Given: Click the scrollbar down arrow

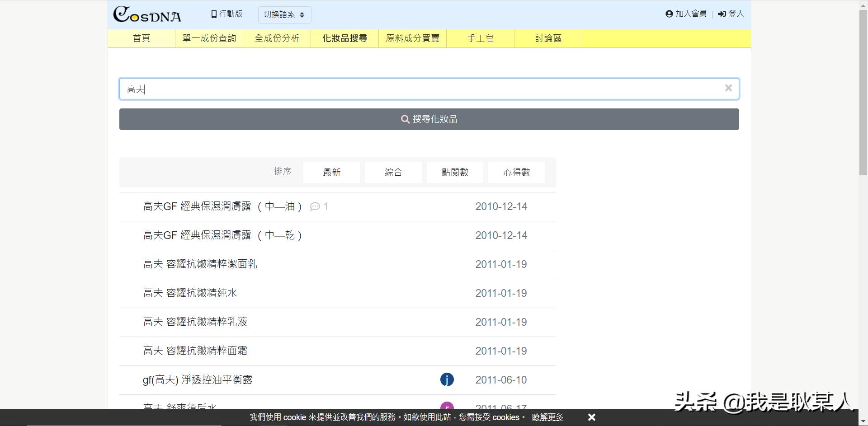Looking at the screenshot, I should [x=863, y=421].
